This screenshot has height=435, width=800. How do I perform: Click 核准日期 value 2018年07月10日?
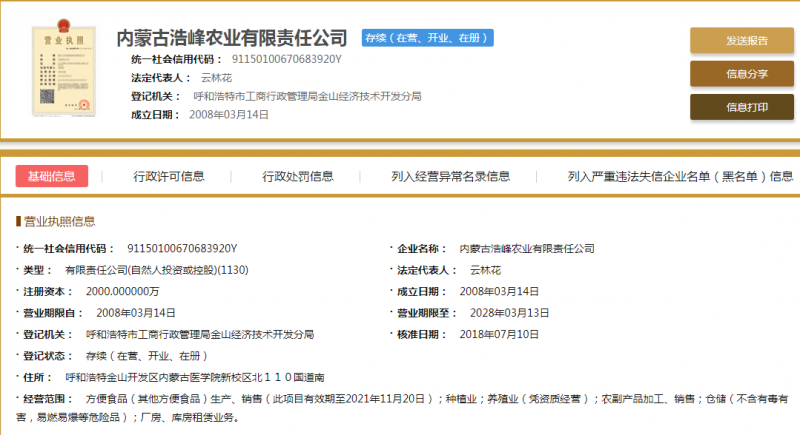[x=499, y=334]
